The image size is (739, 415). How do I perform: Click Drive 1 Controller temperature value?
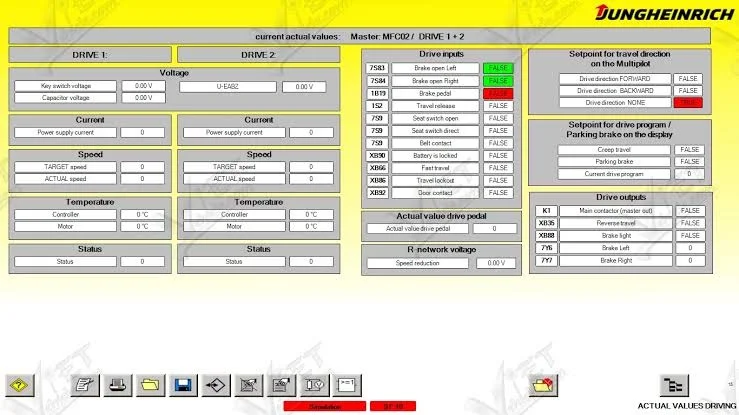142,214
